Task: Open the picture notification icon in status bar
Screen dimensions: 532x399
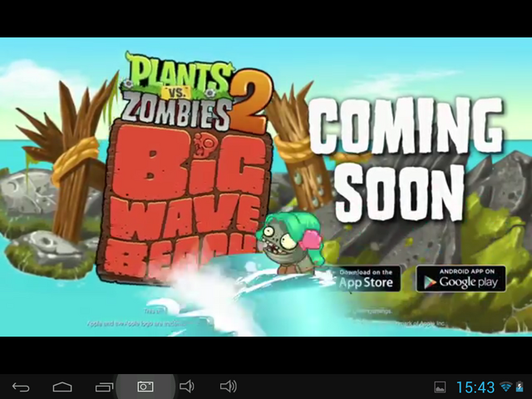Action: pos(440,387)
